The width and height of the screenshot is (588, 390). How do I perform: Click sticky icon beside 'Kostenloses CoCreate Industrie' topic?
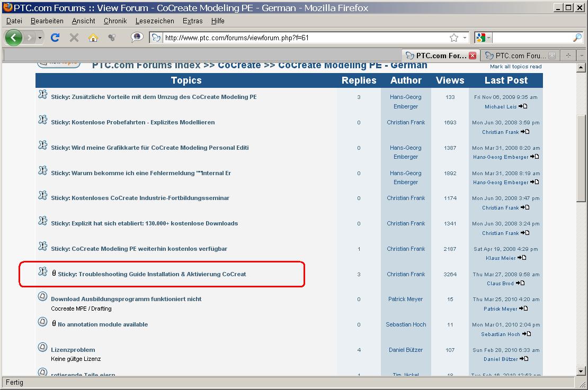[43, 196]
